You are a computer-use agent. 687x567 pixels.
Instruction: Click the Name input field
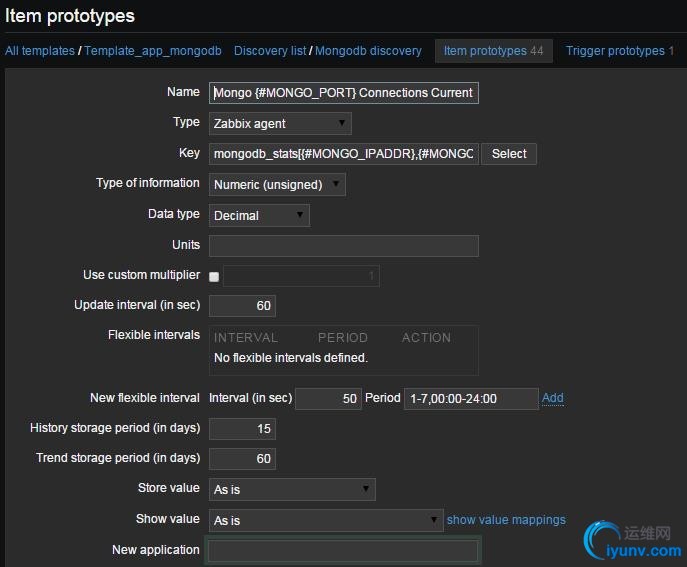(x=344, y=93)
